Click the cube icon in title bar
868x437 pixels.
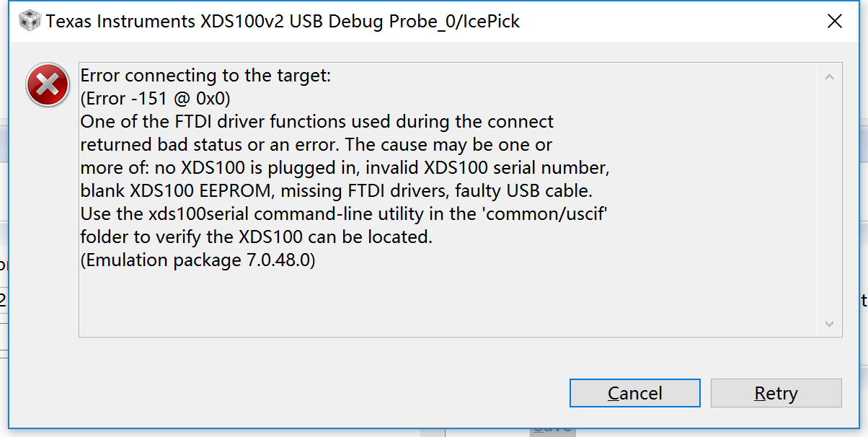[29, 22]
